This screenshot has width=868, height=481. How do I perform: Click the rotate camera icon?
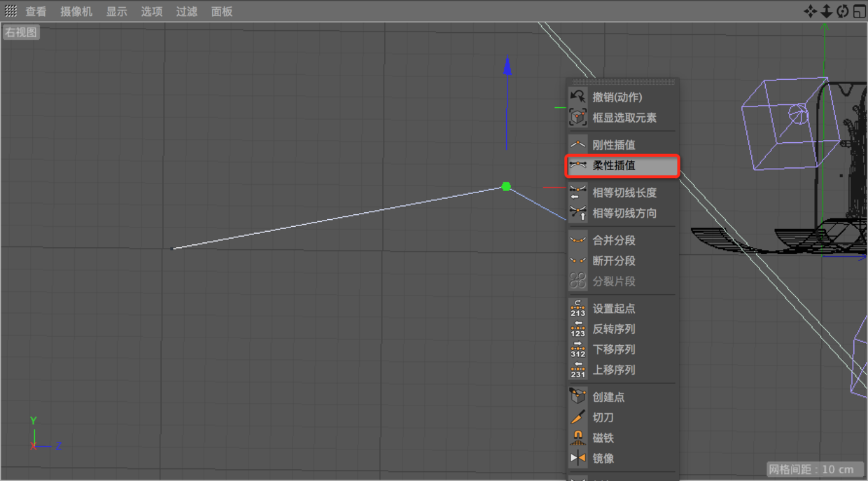click(x=843, y=11)
